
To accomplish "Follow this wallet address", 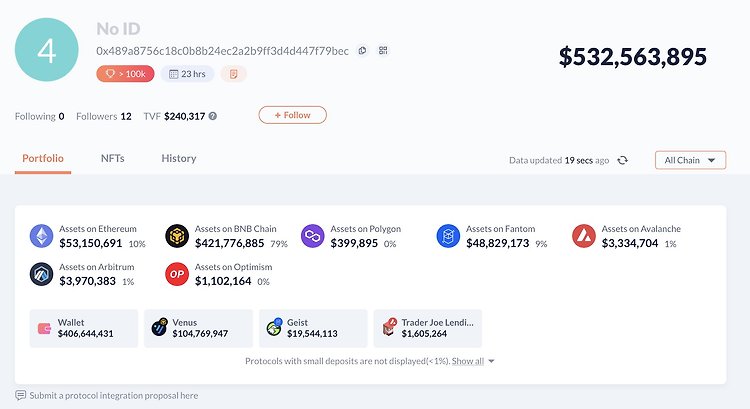I will tap(293, 115).
